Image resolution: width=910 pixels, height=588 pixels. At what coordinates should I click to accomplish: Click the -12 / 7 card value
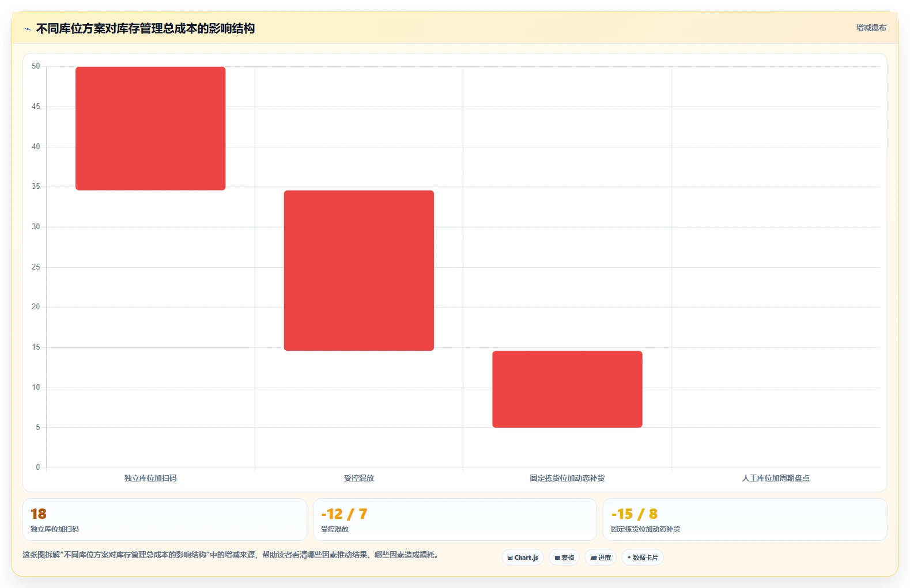(x=344, y=514)
